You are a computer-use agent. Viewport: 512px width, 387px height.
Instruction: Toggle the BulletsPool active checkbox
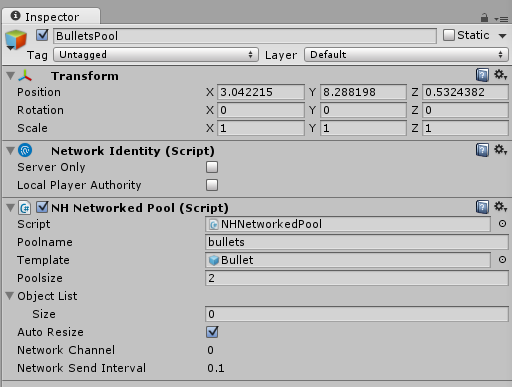click(x=42, y=35)
